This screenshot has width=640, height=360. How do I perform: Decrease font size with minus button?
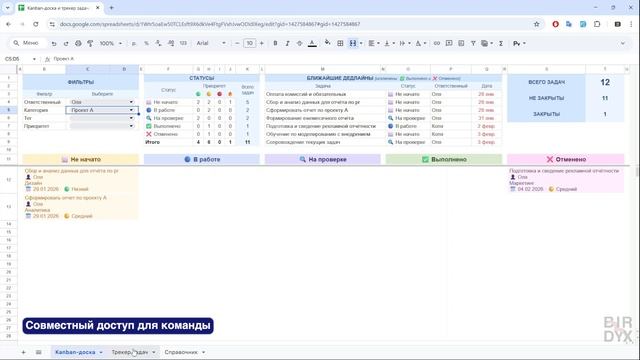pos(237,43)
